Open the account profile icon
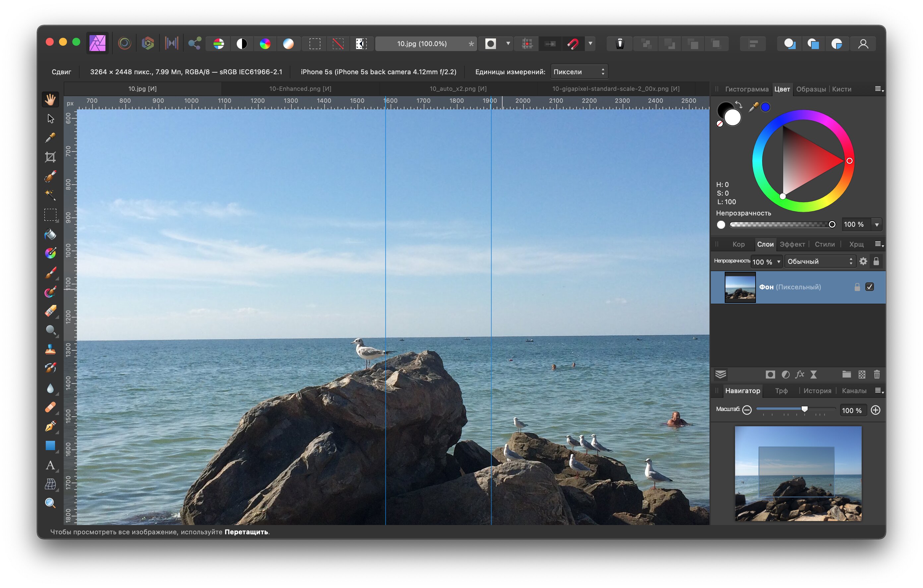This screenshot has height=588, width=923. click(863, 44)
